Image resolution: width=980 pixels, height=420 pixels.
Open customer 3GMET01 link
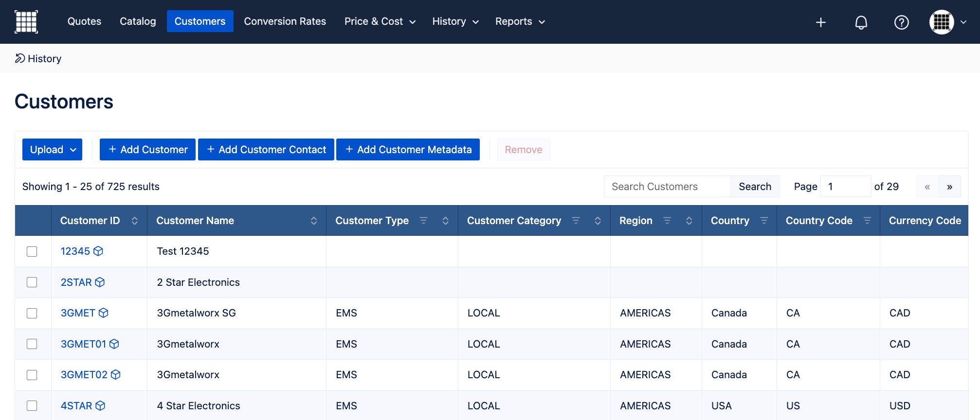click(84, 344)
